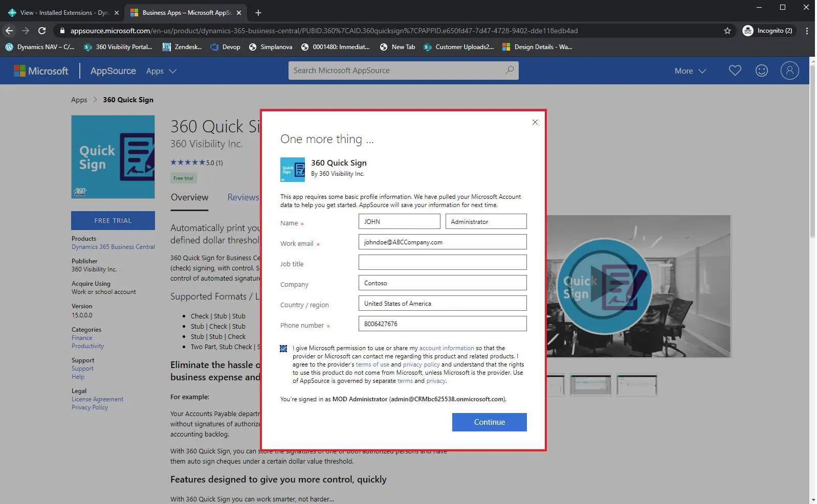
Task: Edit the first name field JOHN
Action: pyautogui.click(x=399, y=221)
